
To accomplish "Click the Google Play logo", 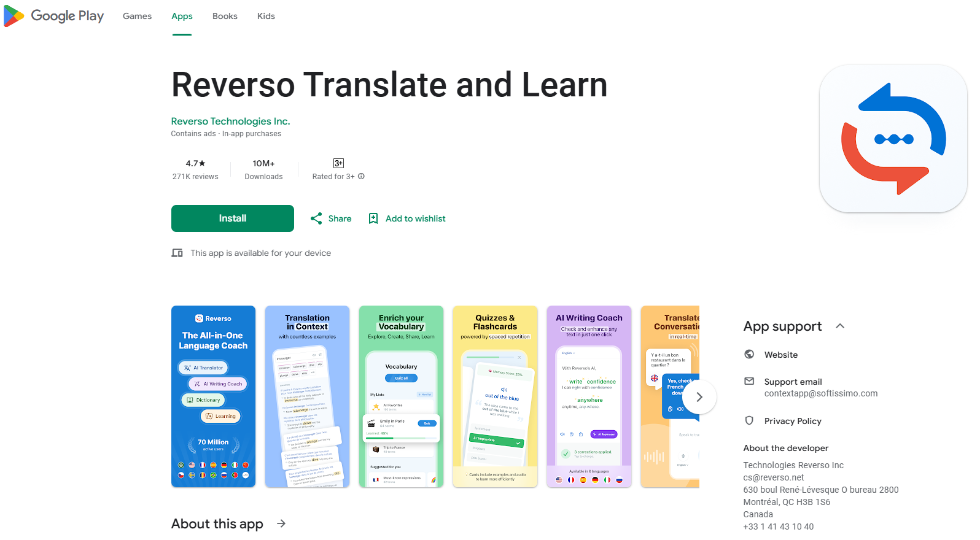I will tap(53, 16).
